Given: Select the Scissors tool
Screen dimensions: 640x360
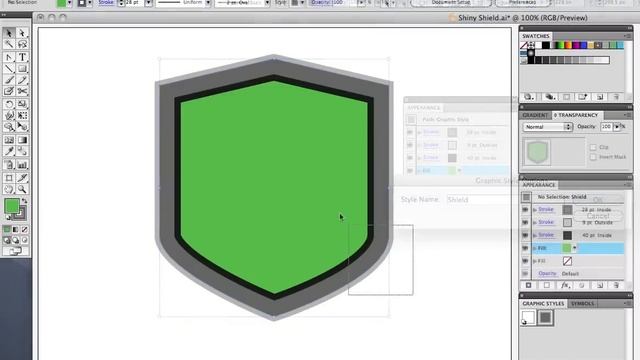Looking at the screenshot, I should click(22, 91).
